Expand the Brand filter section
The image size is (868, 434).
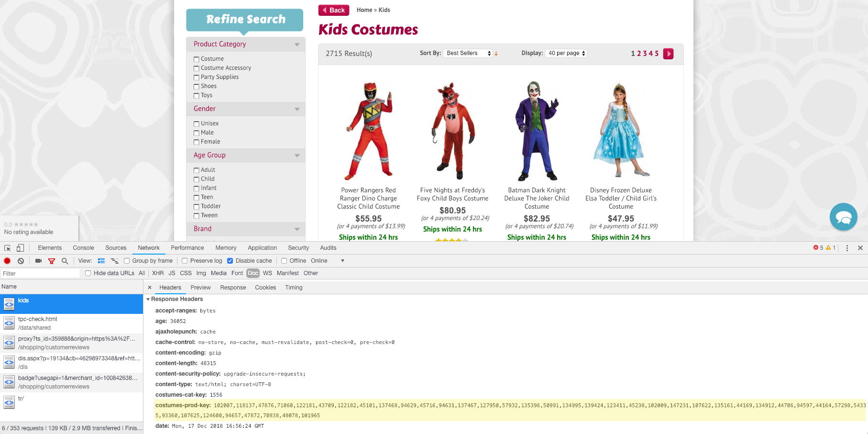pos(245,229)
